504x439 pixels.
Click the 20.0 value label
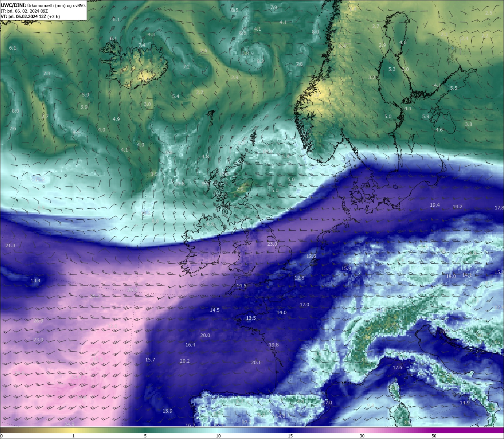(x=205, y=335)
